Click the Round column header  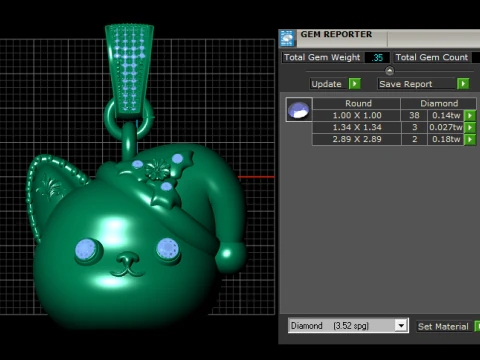[x=357, y=103]
